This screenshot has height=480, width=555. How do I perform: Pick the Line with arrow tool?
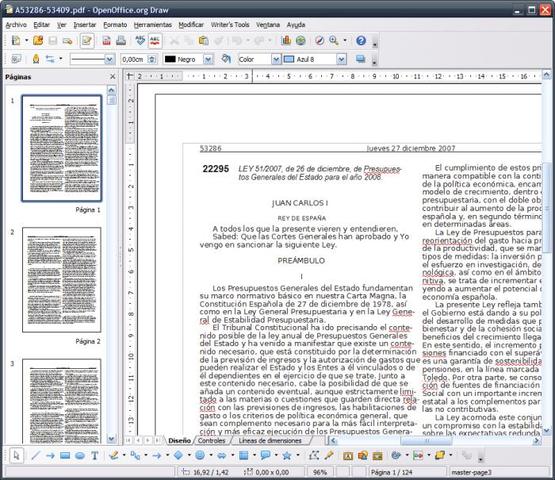pos(50,456)
